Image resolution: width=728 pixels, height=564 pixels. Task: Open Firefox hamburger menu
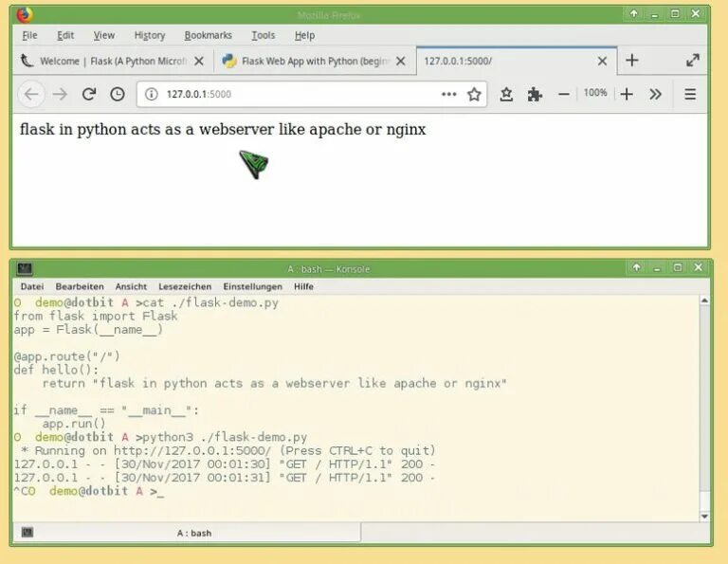[x=690, y=94]
